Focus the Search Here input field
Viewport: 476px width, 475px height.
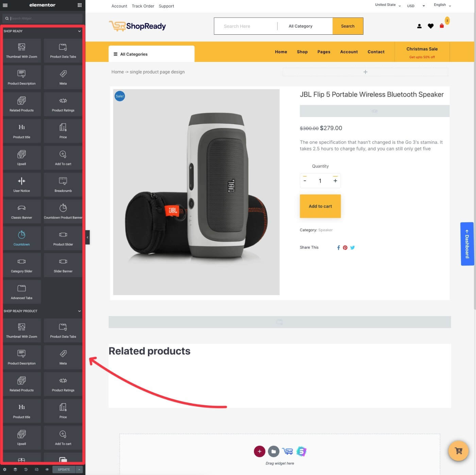245,26
